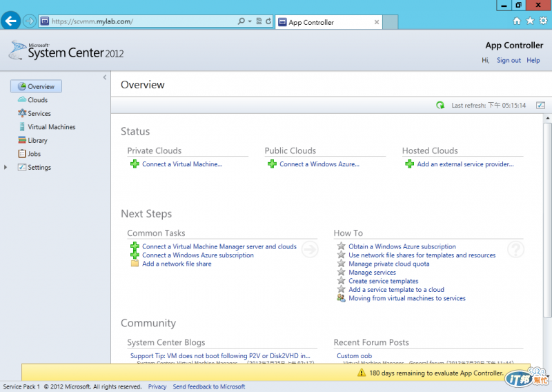
Task: Click the folder icon beside Add a network file share
Action: (135, 264)
